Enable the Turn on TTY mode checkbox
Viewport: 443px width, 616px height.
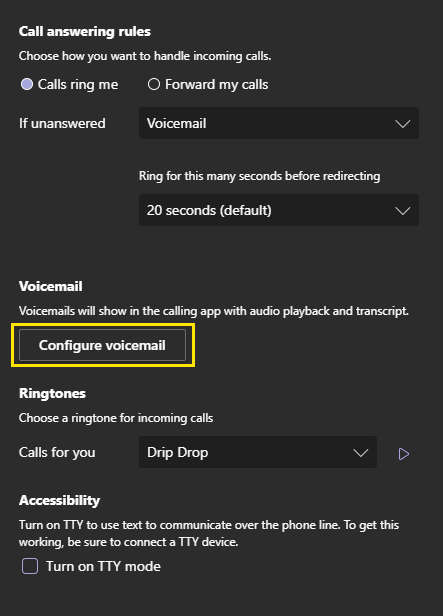point(30,566)
